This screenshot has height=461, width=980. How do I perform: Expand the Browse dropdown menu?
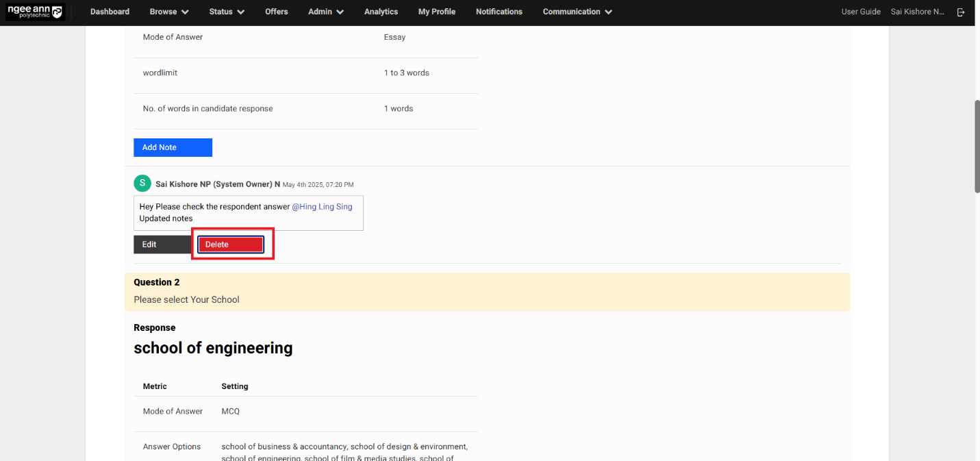[x=169, y=12]
